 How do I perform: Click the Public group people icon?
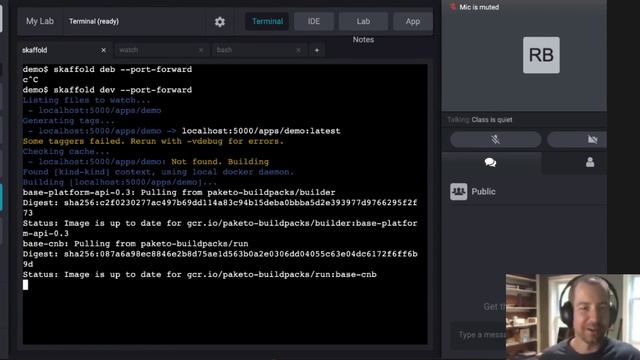(458, 191)
